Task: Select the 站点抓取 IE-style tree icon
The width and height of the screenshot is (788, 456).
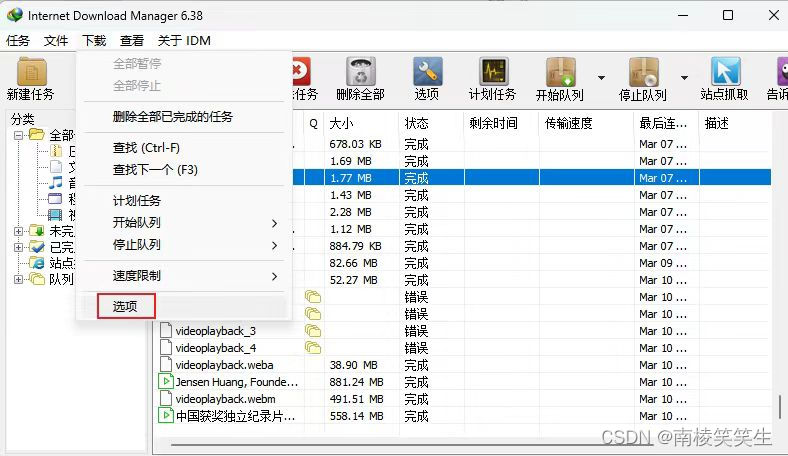Action: point(37,262)
